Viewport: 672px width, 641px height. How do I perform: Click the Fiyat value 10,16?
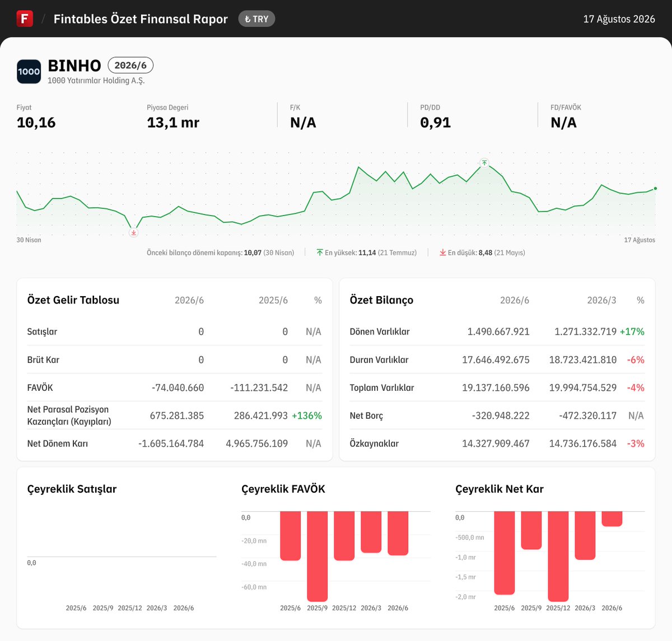[36, 123]
